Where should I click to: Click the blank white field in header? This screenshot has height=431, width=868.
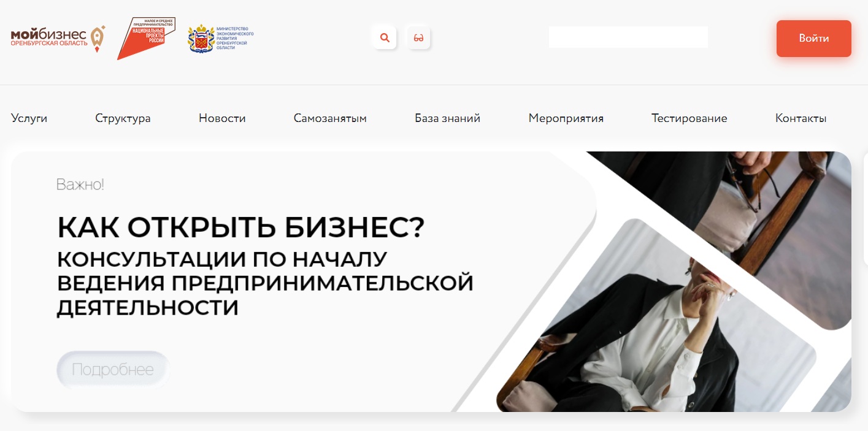(x=628, y=37)
